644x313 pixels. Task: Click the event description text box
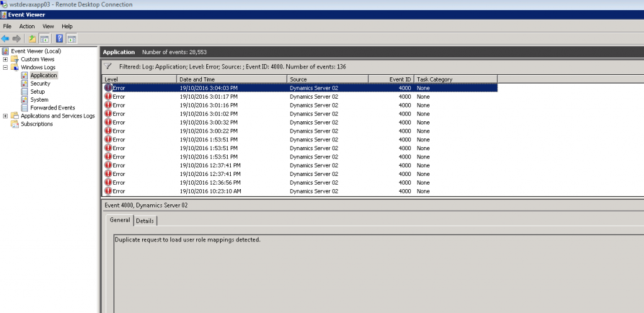coord(379,273)
